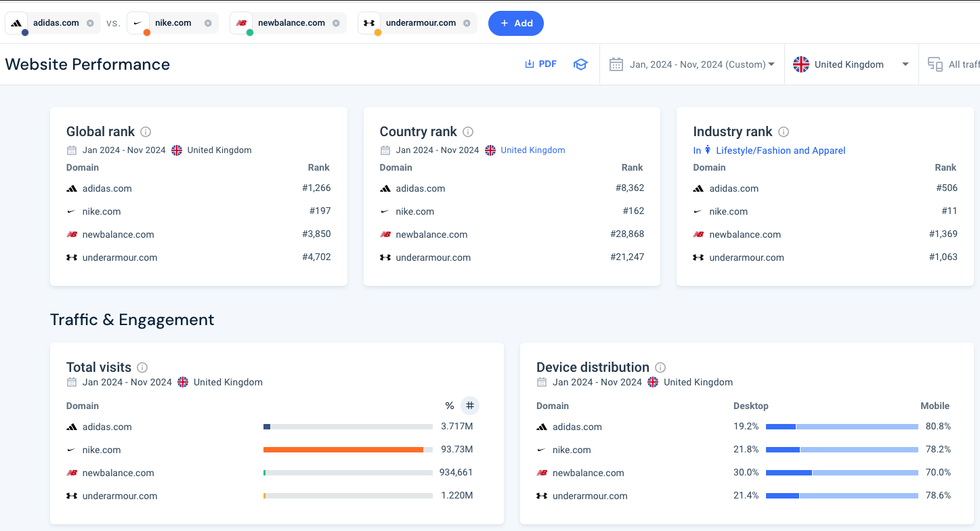Screen dimensions: 980x531
Task: Click New Balance logo in Industry rank card
Action: (x=698, y=235)
